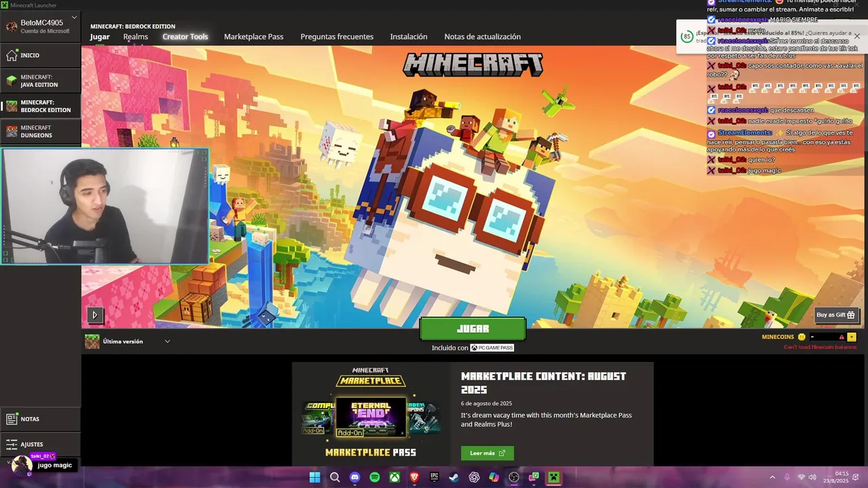This screenshot has width=868, height=488.
Task: Play the banner animation with the play button
Action: (95, 314)
